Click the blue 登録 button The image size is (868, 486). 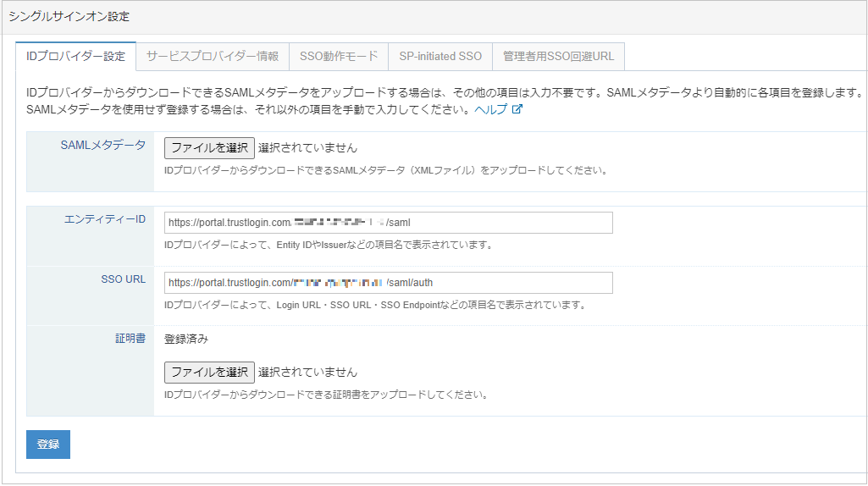coord(48,444)
